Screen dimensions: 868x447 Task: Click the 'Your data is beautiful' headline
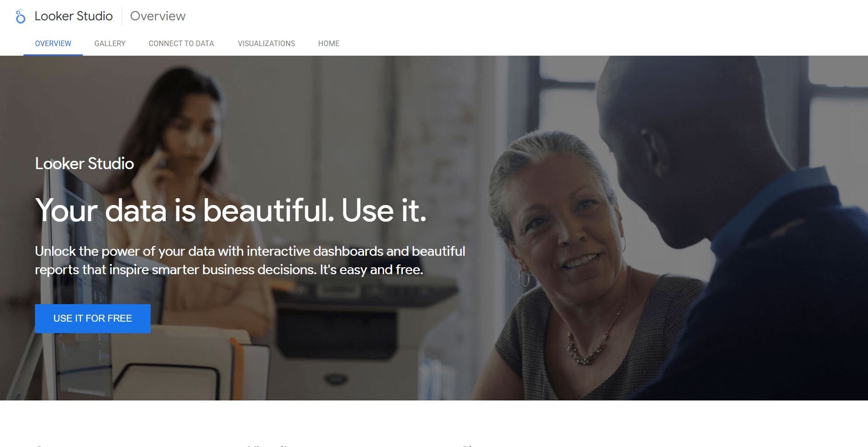tap(231, 210)
